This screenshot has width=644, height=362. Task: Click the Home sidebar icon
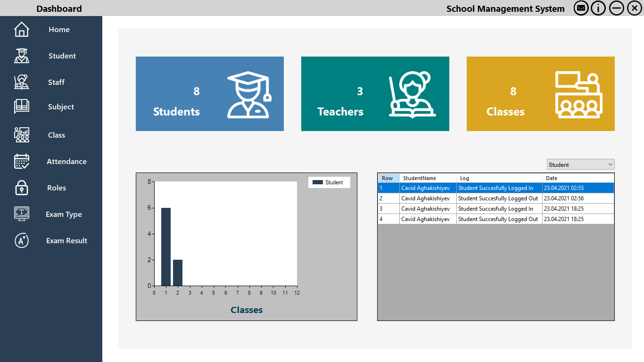click(x=21, y=29)
